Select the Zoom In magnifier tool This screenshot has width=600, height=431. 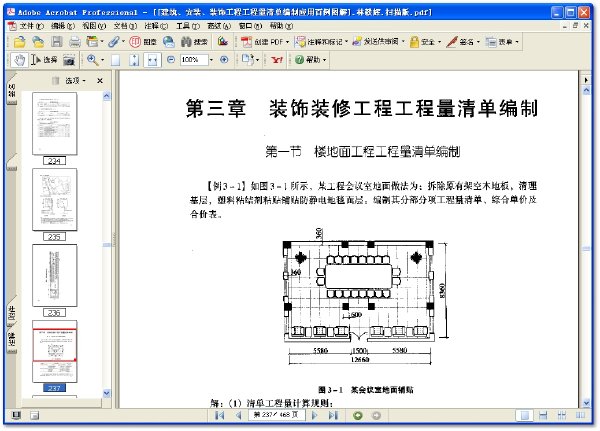93,60
